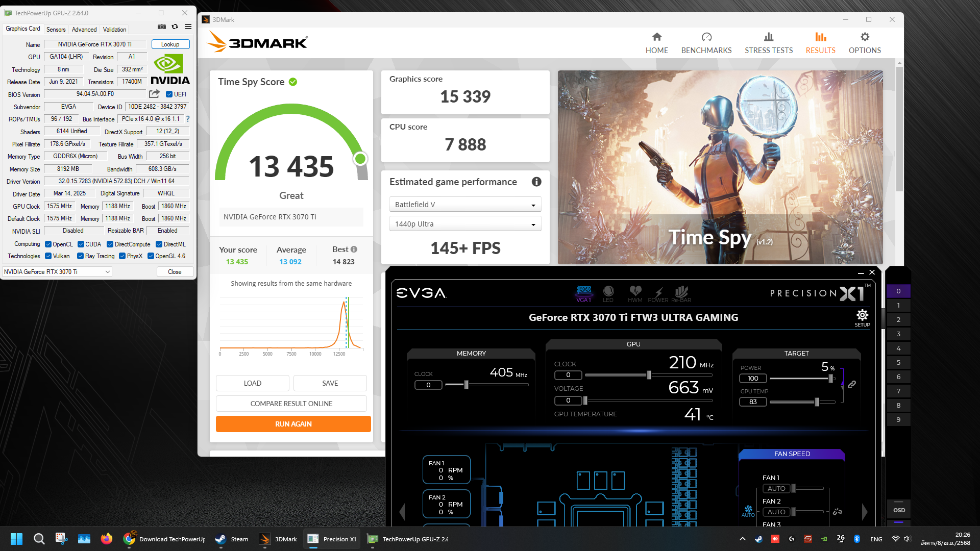The width and height of the screenshot is (980, 551).
Task: Click the fan AUTO mode fan icon
Action: (748, 510)
